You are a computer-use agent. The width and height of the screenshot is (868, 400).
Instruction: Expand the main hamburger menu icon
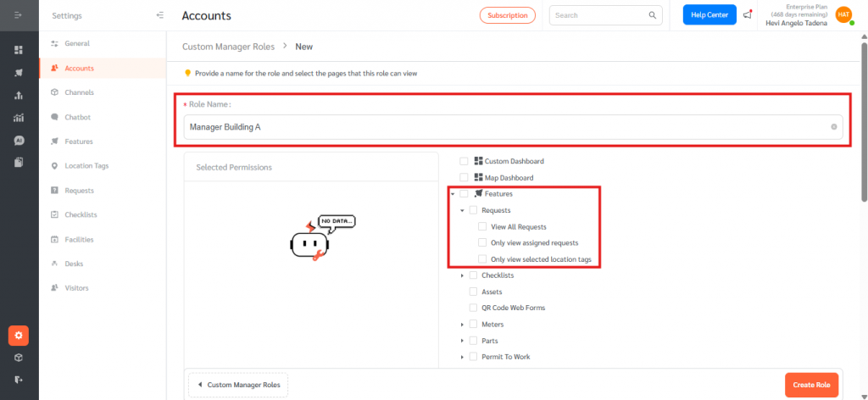19,15
